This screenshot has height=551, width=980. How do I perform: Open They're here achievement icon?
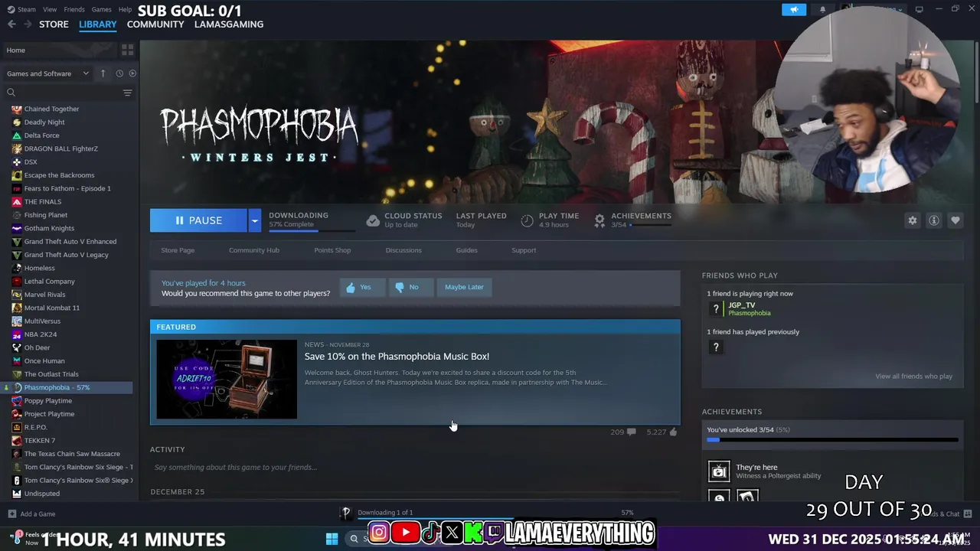pyautogui.click(x=719, y=471)
